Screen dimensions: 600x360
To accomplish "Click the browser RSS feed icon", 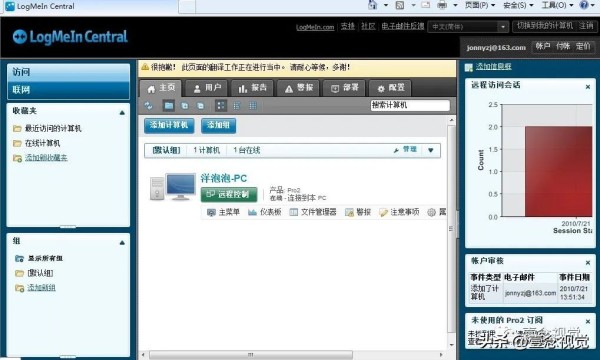I will tap(400, 5).
